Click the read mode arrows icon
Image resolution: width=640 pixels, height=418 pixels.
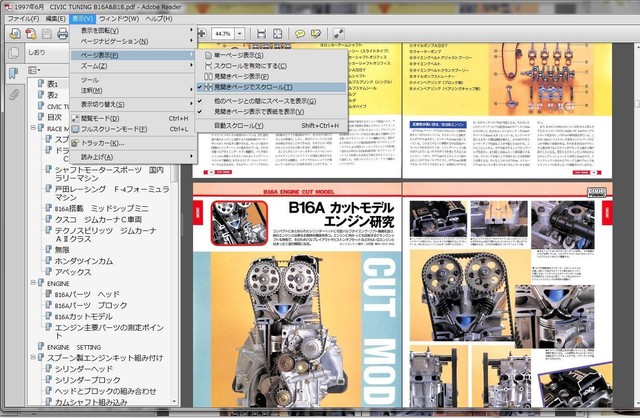(x=338, y=33)
